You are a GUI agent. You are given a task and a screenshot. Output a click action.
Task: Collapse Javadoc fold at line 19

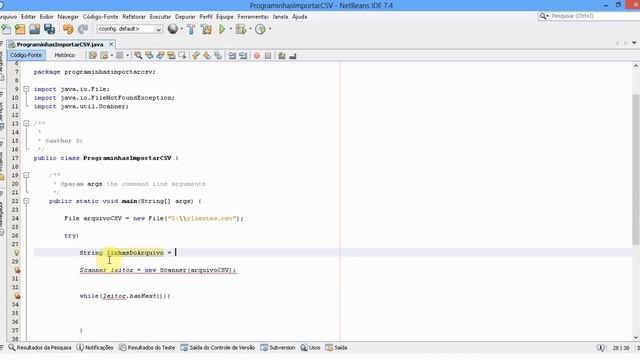(26, 175)
